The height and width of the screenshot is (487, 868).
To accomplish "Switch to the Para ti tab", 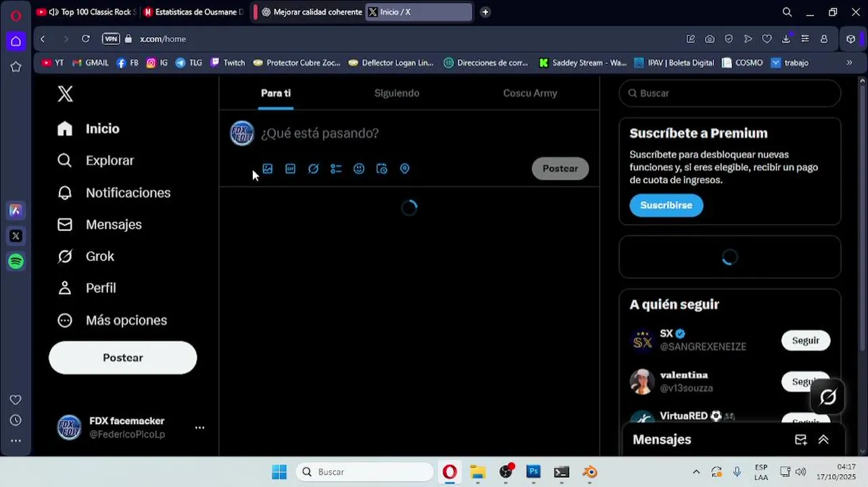I will 276,93.
